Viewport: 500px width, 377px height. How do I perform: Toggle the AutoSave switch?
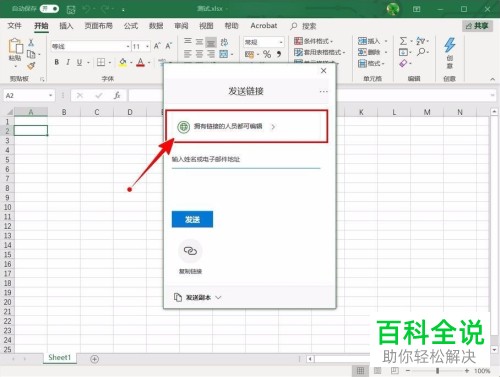click(49, 9)
